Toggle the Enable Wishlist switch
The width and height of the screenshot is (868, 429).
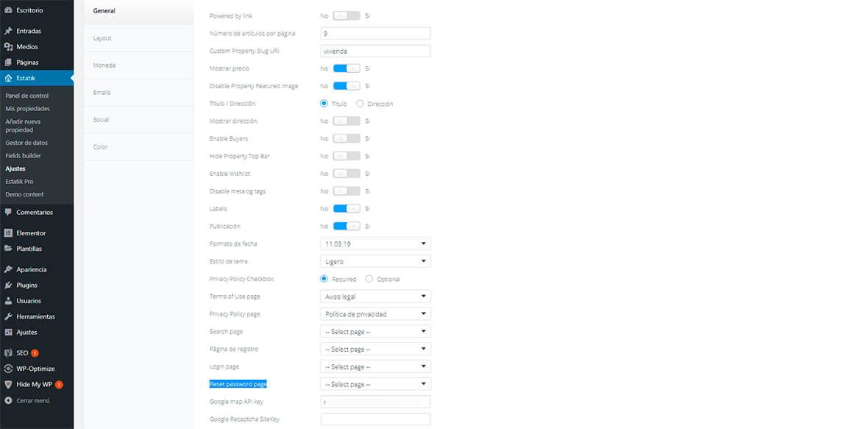(x=346, y=174)
